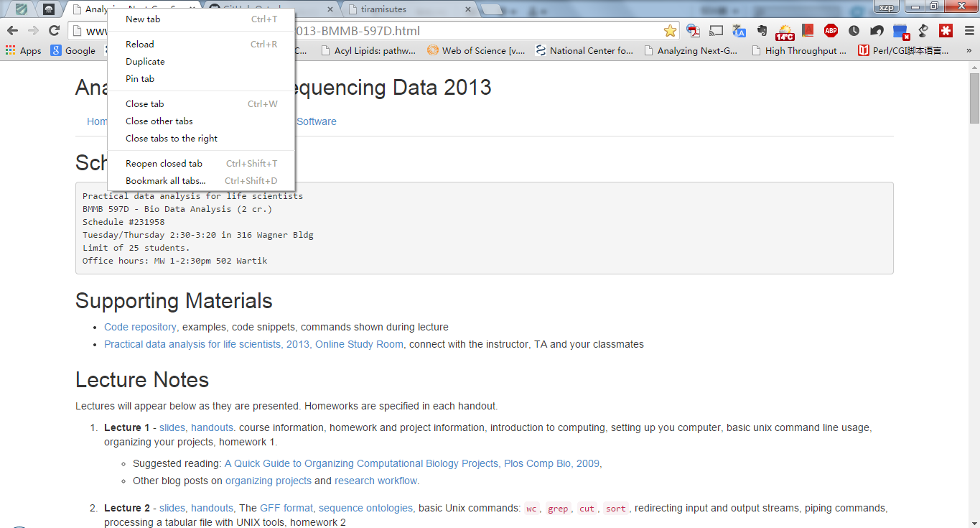Screen dimensions: 980x528
Task: Open the Acyl Lipids: pathw... bookmark
Action: click(368, 50)
